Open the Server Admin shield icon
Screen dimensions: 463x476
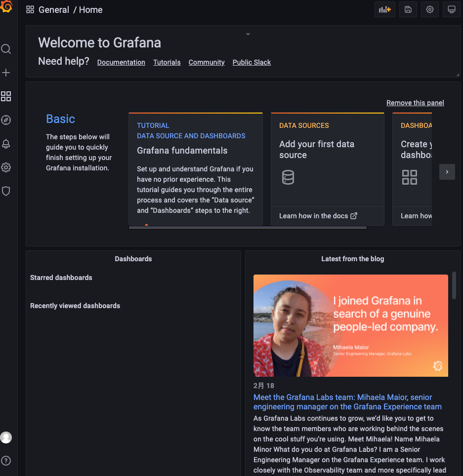6,191
